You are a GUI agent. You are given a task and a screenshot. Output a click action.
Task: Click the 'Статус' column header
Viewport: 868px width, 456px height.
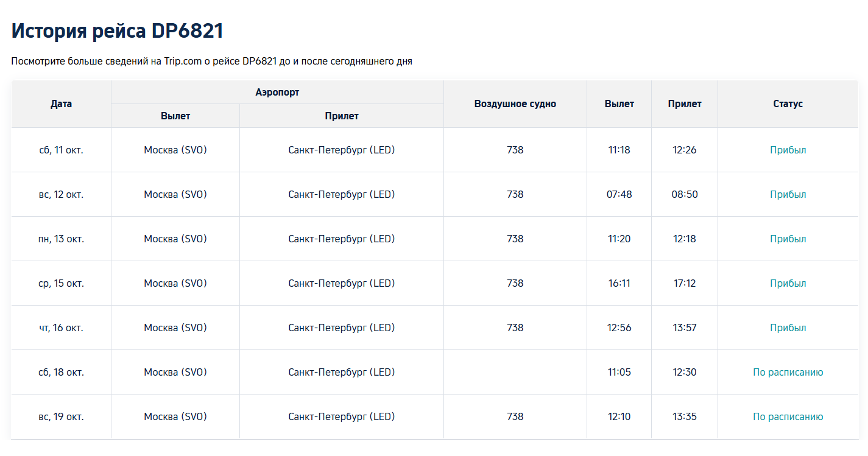pos(788,103)
